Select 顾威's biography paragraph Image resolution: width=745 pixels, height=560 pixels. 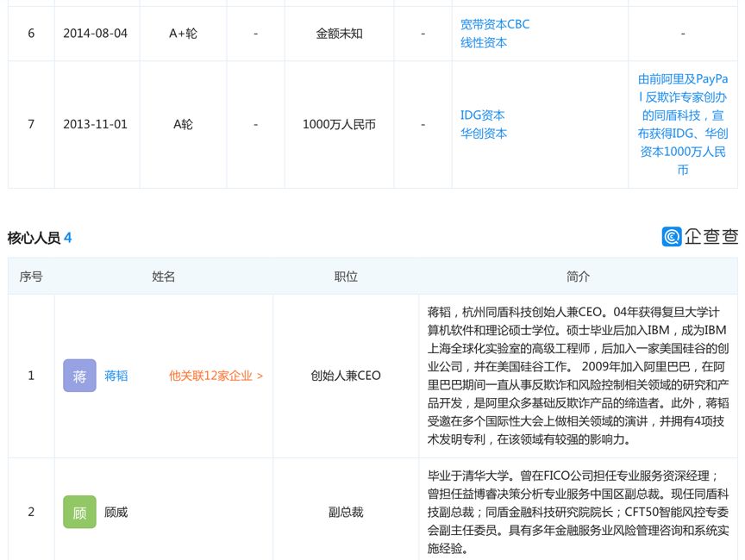(x=578, y=512)
